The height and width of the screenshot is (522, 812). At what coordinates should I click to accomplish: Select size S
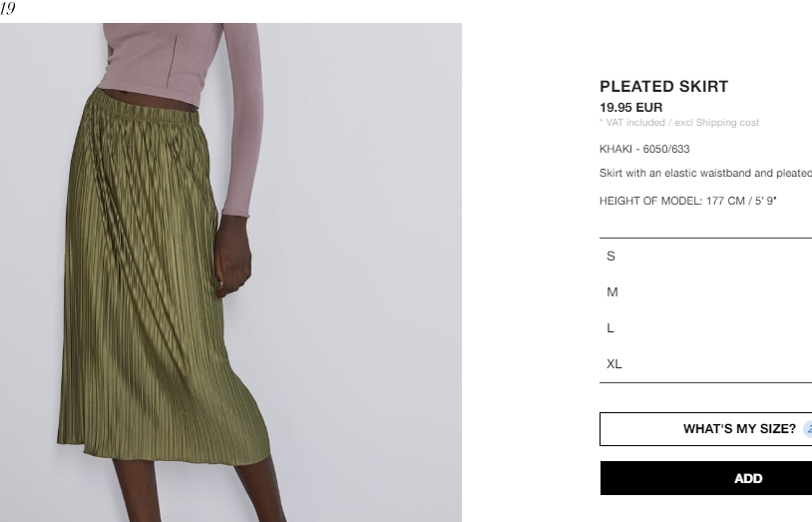pyautogui.click(x=706, y=257)
